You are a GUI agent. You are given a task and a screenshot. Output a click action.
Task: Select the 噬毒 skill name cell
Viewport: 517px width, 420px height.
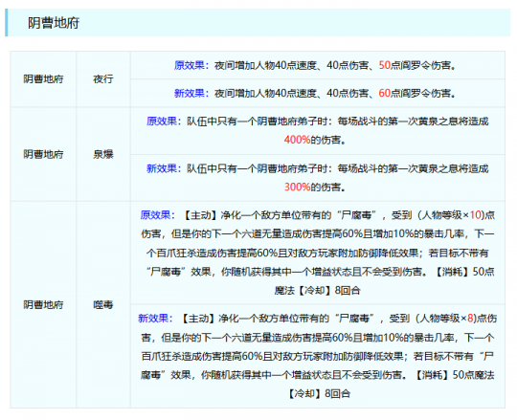point(103,304)
